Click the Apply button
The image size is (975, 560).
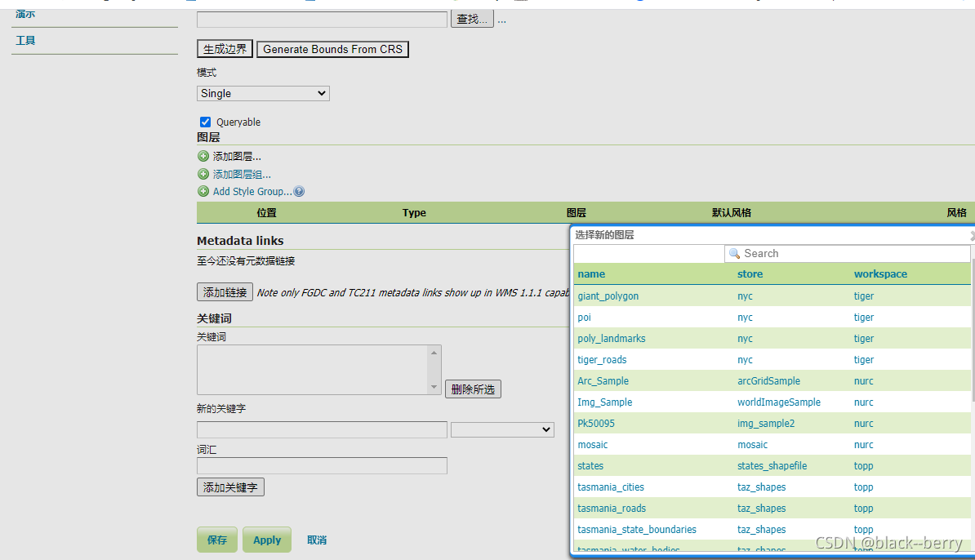pos(267,540)
